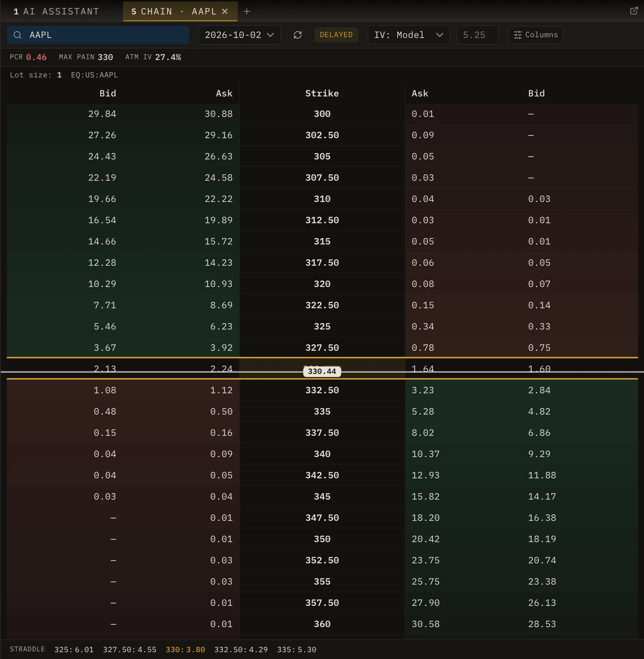
Task: Click put ask 0.15 at strike 322.50
Action: tap(423, 305)
